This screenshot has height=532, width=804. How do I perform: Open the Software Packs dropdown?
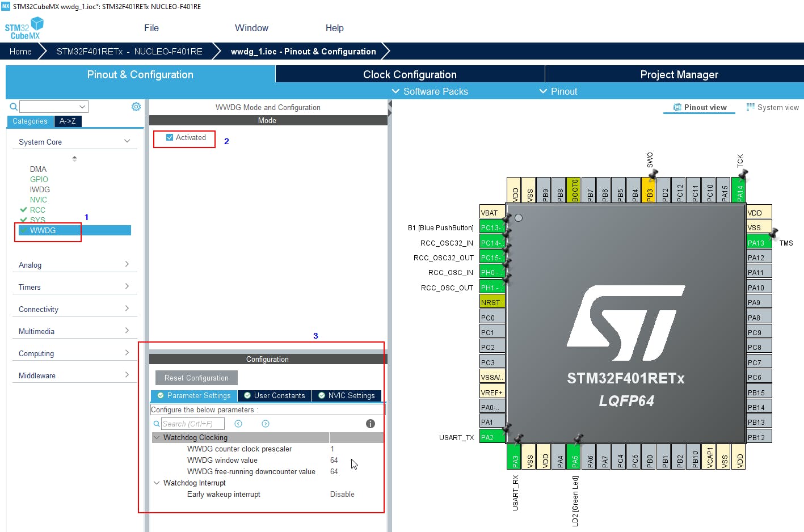[430, 91]
